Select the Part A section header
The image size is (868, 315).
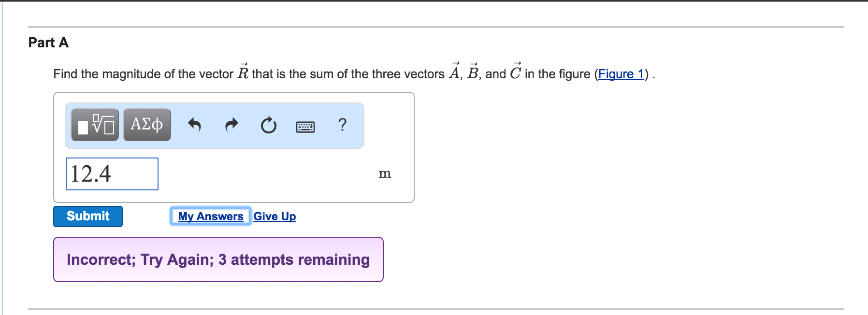click(x=48, y=43)
